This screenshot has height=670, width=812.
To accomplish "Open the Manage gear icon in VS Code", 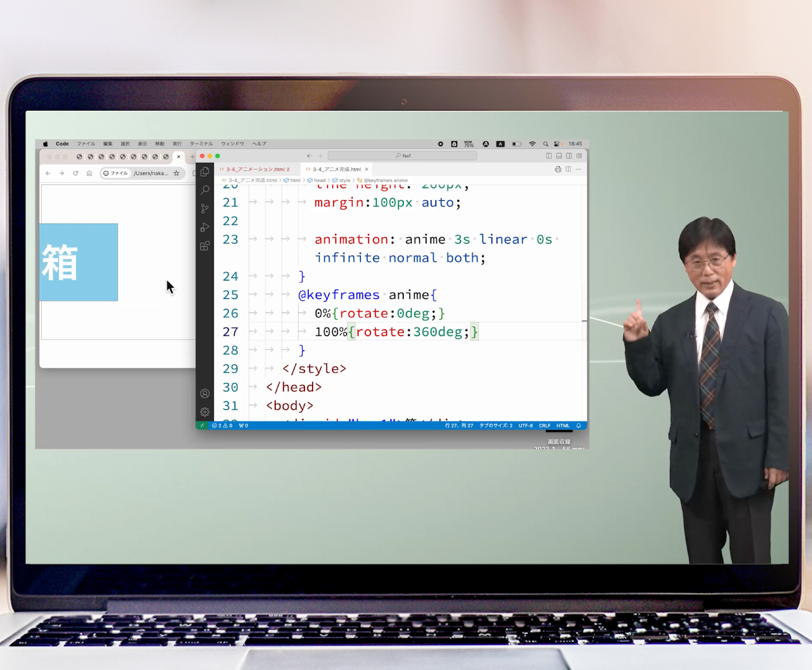I will 205,411.
